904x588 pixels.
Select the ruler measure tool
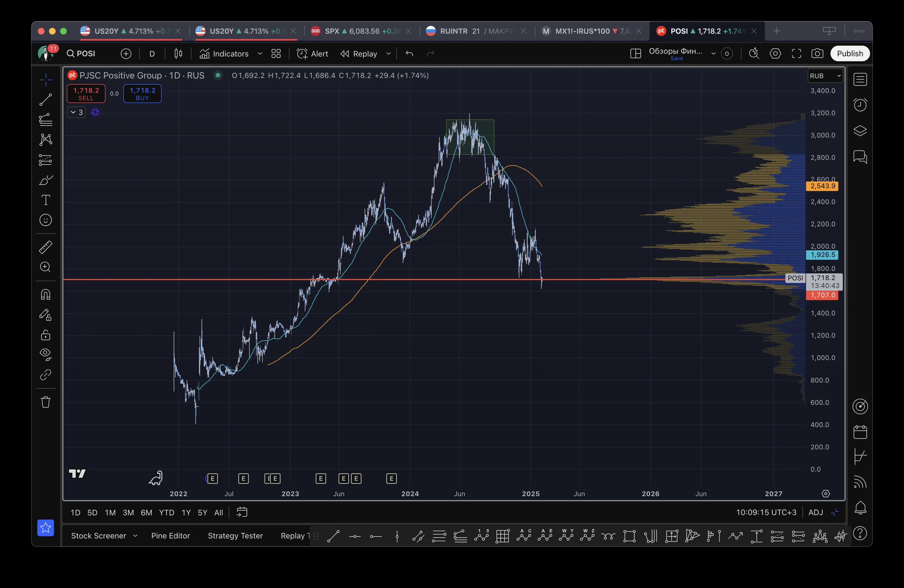46,247
